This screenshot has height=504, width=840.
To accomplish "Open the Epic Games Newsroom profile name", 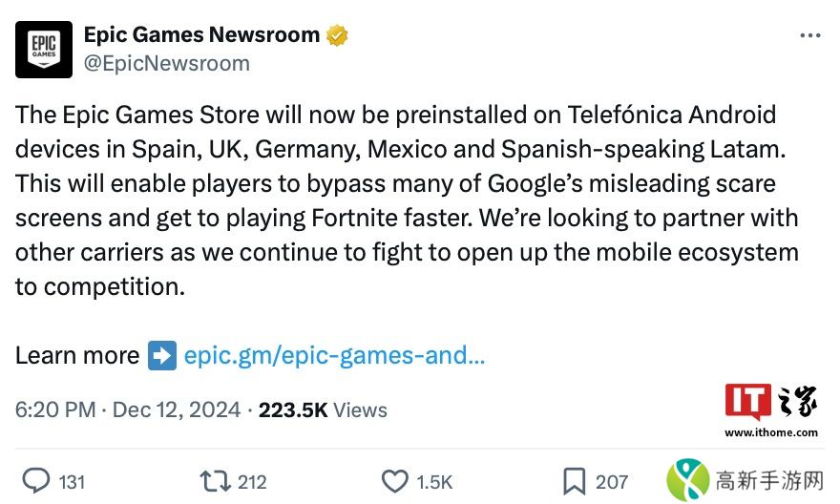I will pos(201,35).
